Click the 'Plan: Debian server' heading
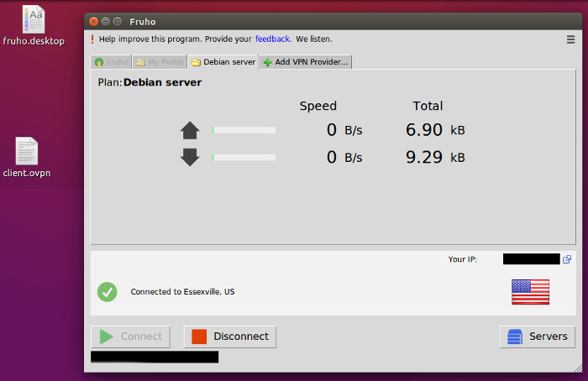 pos(150,82)
